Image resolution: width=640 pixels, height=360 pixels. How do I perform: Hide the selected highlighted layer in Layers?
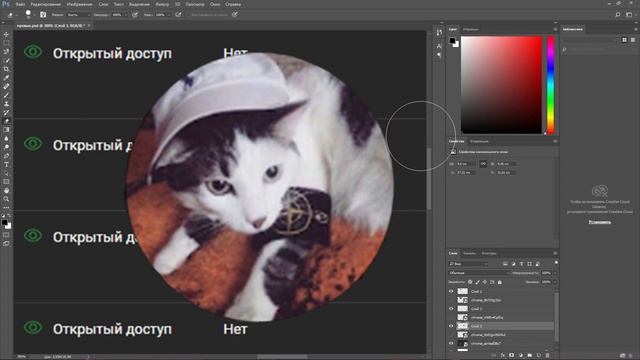click(451, 326)
